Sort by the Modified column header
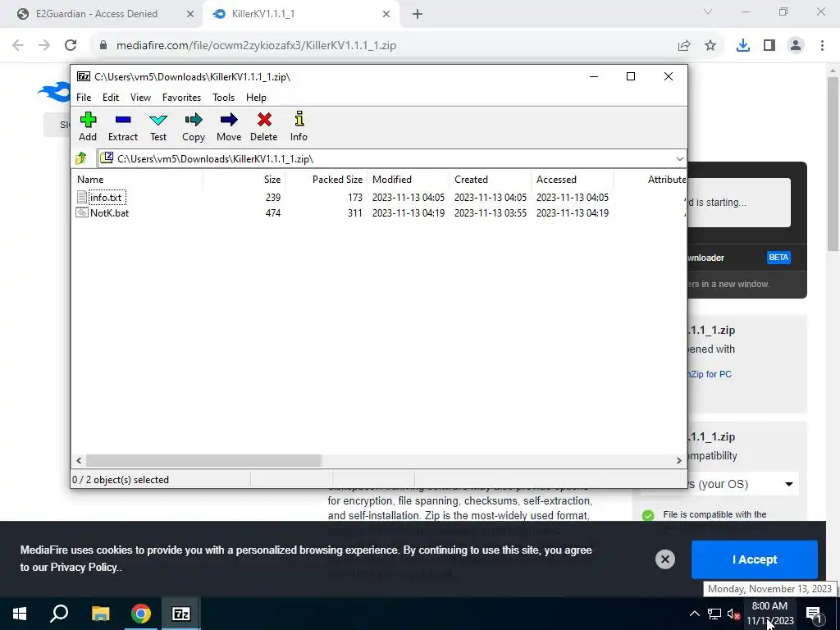Image resolution: width=840 pixels, height=630 pixels. pyautogui.click(x=409, y=180)
